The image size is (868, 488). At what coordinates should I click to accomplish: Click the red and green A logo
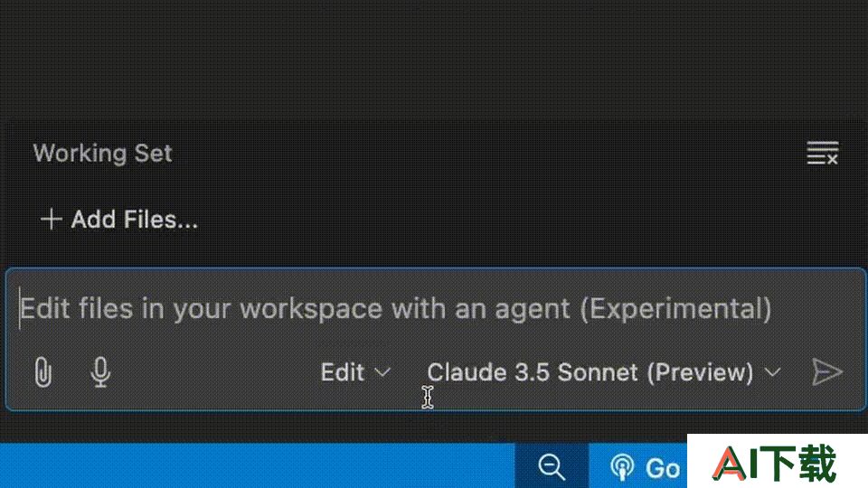(x=731, y=463)
